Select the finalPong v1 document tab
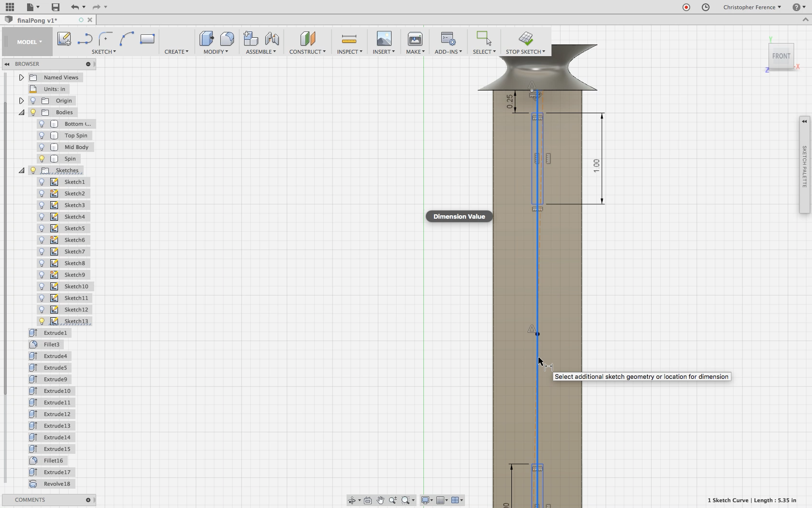 (37, 20)
